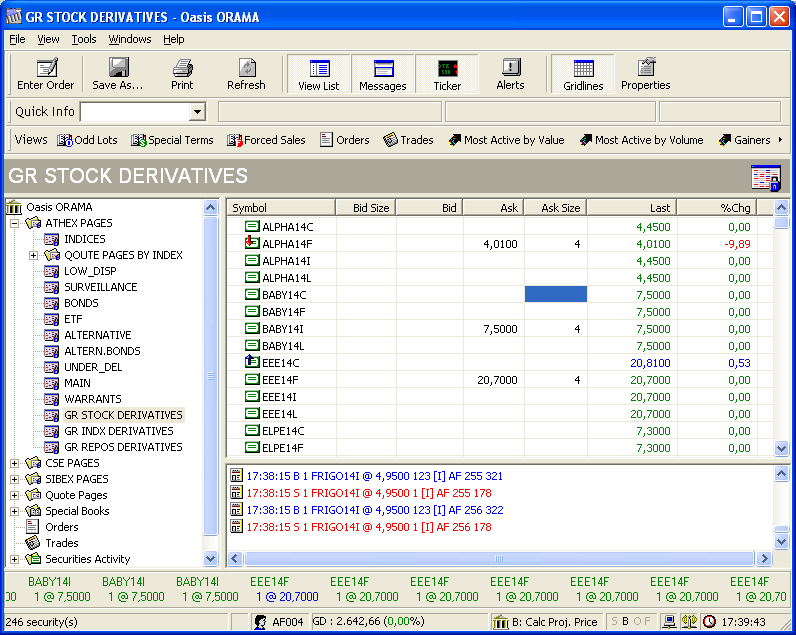796x635 pixels.
Task: Show Most Active by Value view
Action: tap(506, 140)
